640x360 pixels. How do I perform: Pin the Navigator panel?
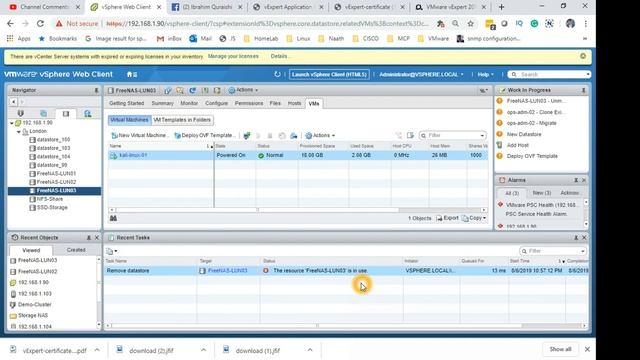tap(96, 90)
